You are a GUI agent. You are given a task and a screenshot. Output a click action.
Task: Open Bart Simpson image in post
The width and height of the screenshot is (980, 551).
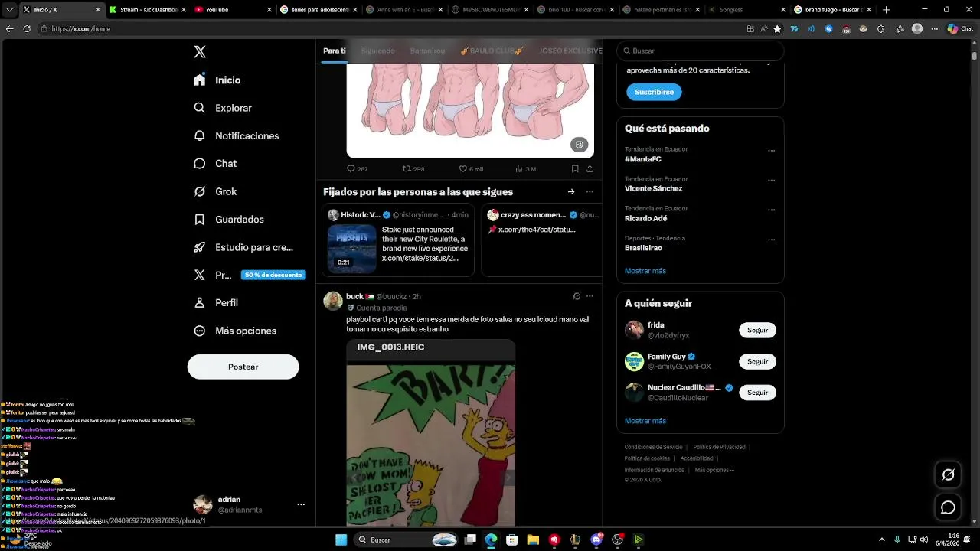point(431,445)
